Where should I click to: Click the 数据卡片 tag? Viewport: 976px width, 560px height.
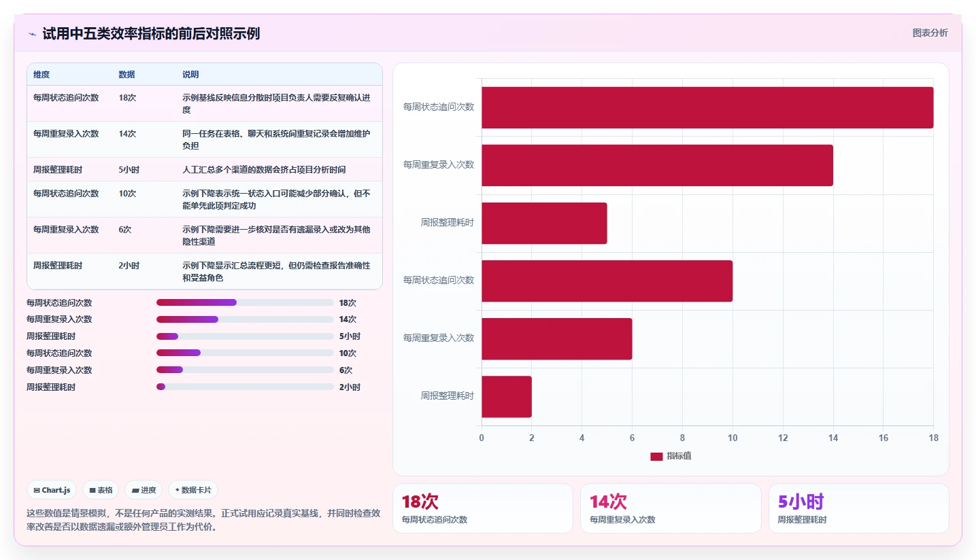pyautogui.click(x=193, y=490)
